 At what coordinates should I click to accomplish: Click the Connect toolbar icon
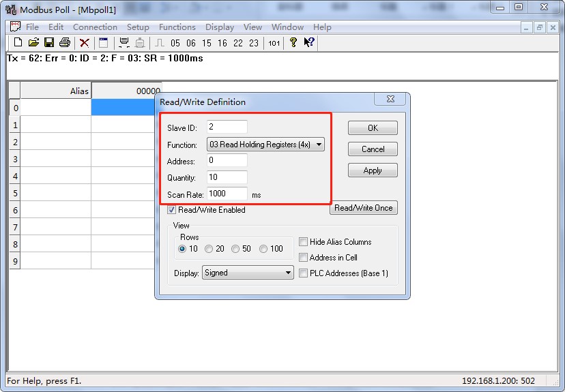tap(124, 43)
